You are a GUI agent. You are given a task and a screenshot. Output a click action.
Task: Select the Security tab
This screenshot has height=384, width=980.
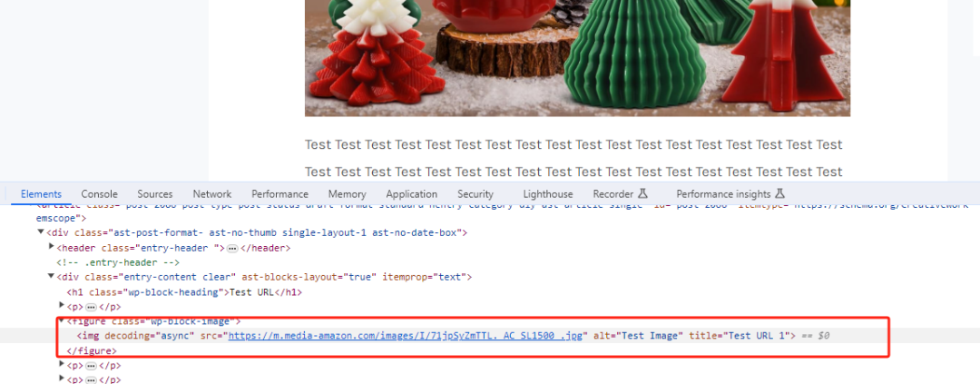[x=475, y=194]
